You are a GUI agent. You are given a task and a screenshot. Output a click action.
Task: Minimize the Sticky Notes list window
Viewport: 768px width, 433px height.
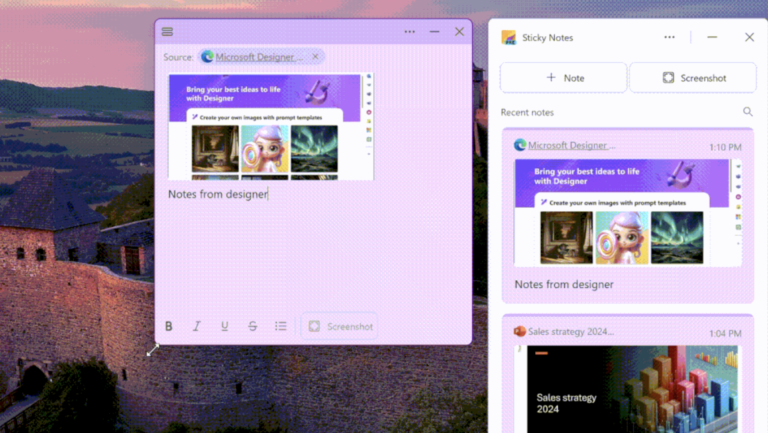tap(712, 37)
